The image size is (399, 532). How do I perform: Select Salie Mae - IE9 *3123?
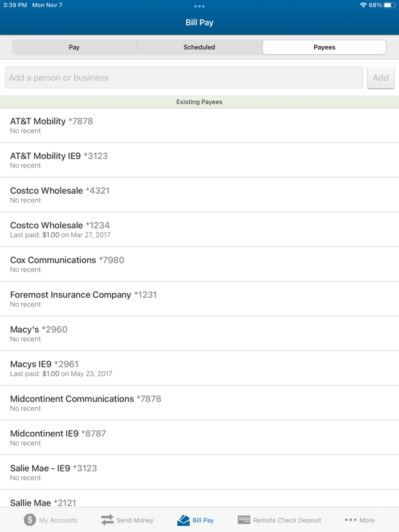199,472
